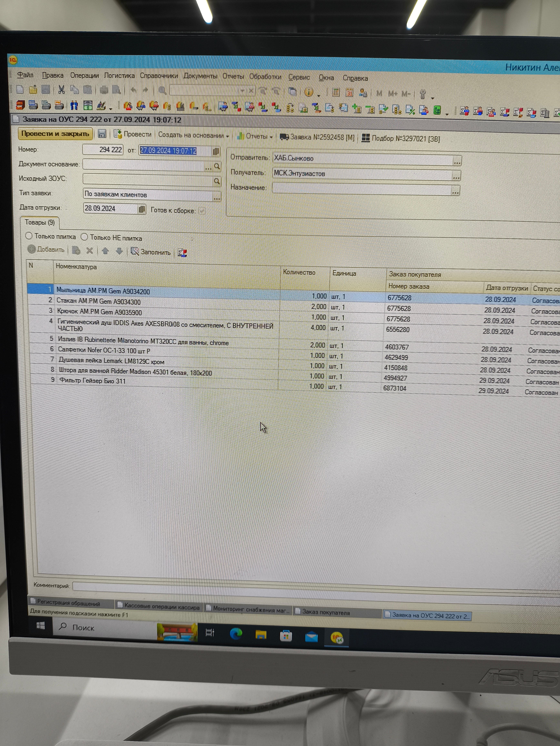
Task: Click the Заполнить fill icon in goods toolbar
Action: [135, 251]
